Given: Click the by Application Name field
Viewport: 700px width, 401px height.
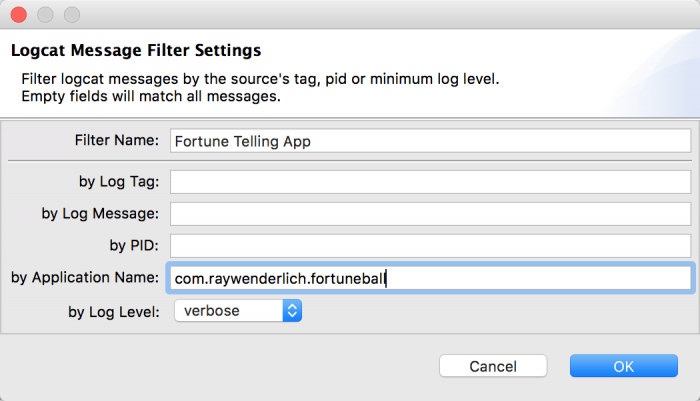Looking at the screenshot, I should point(430,278).
